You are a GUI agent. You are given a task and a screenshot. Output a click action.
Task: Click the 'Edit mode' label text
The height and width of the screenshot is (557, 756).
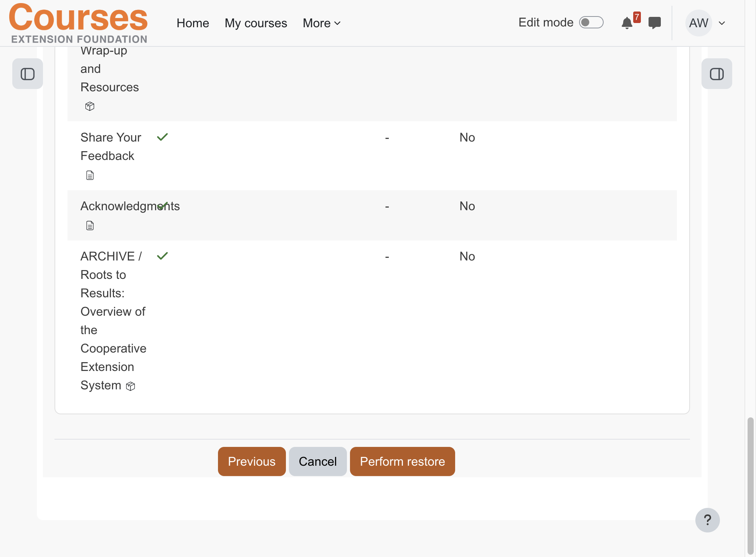[546, 22]
